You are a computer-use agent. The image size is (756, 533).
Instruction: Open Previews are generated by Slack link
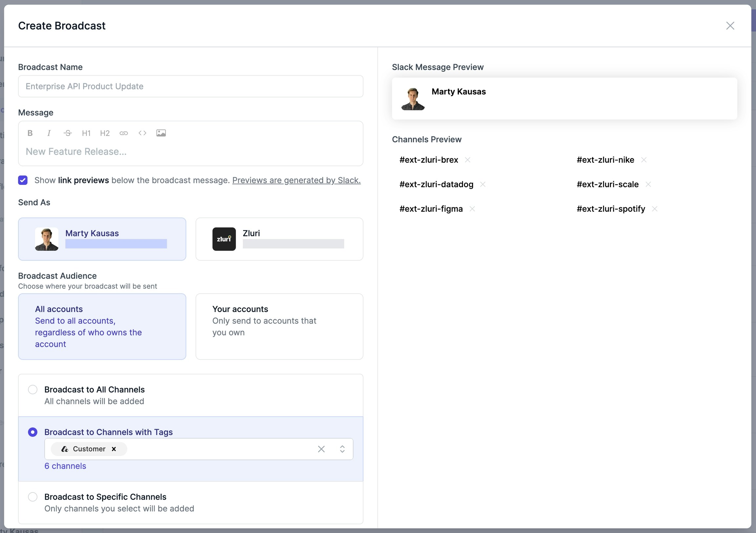[x=296, y=180]
